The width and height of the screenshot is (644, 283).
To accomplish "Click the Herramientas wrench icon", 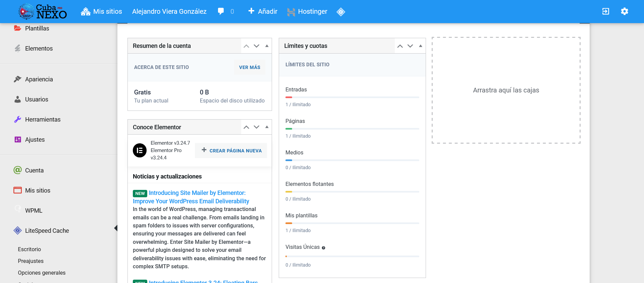I will click(17, 119).
